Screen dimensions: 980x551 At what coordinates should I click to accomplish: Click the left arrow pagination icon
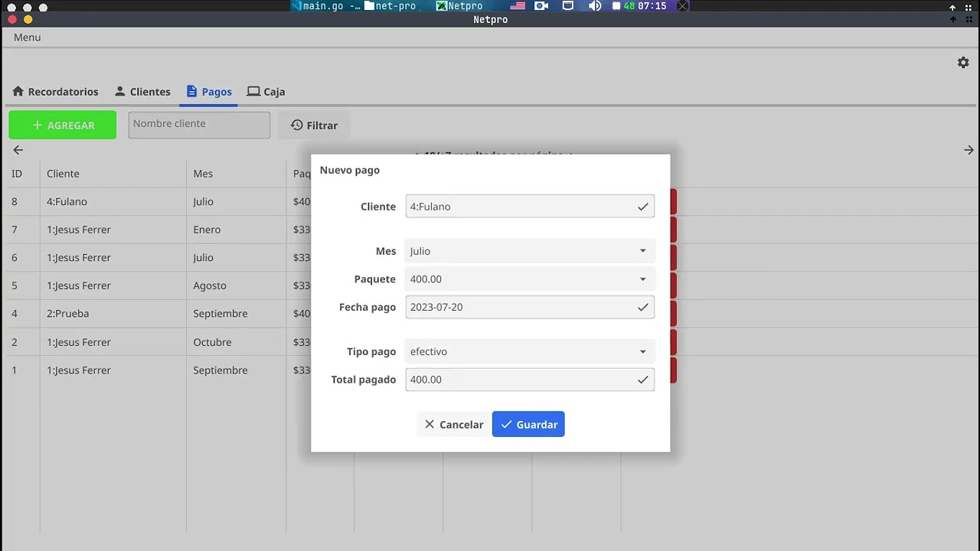18,150
